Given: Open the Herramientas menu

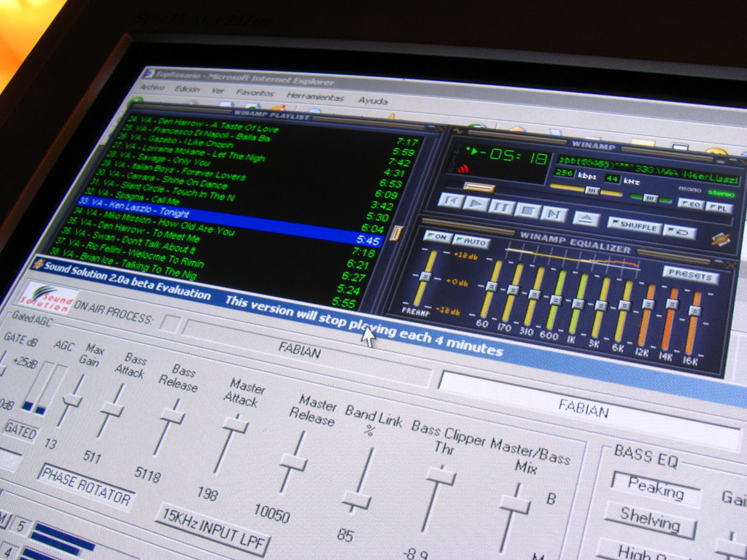Looking at the screenshot, I should (314, 96).
